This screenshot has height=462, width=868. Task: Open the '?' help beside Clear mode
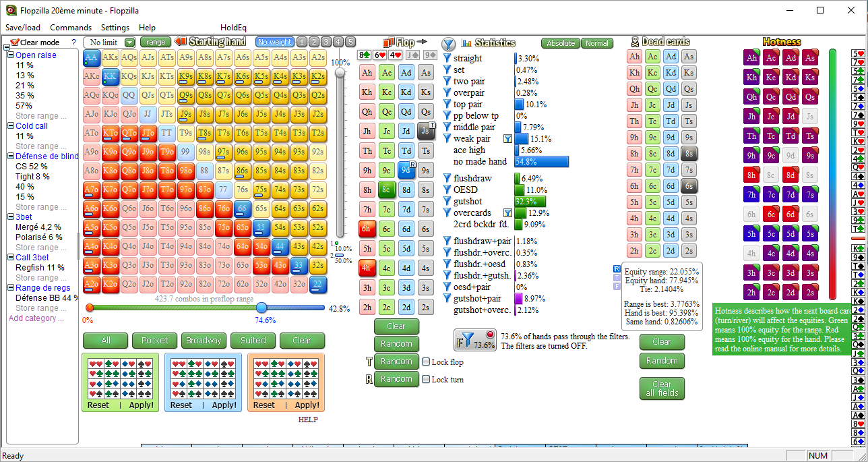(73, 42)
